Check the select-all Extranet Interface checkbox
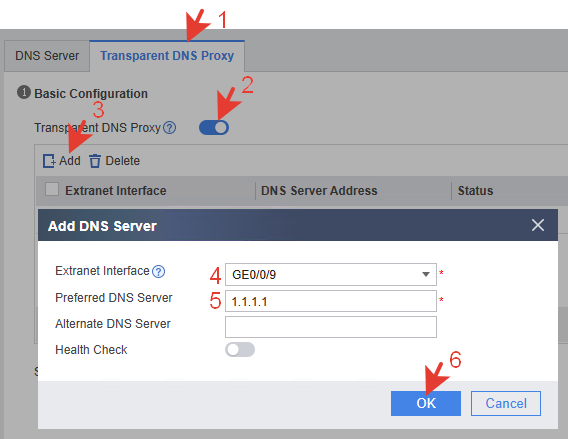The height and width of the screenshot is (439, 568). coord(52,189)
